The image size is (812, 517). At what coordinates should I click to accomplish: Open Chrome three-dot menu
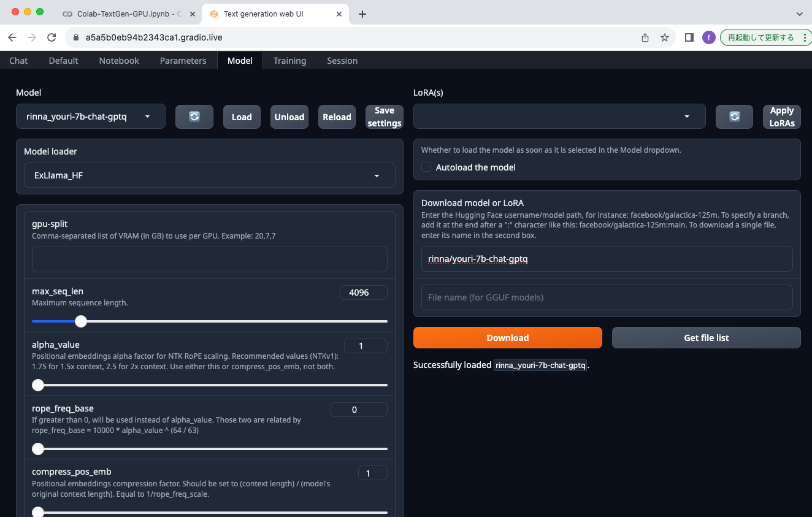tap(805, 37)
